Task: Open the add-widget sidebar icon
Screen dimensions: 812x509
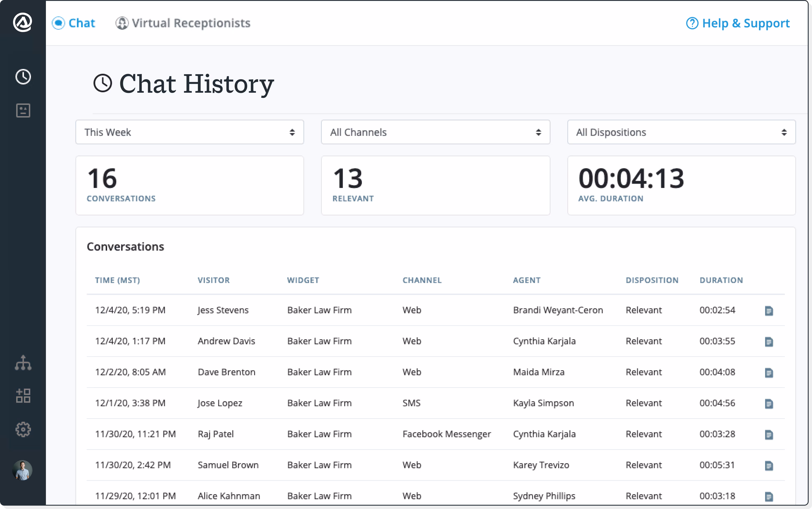Action: pos(23,396)
